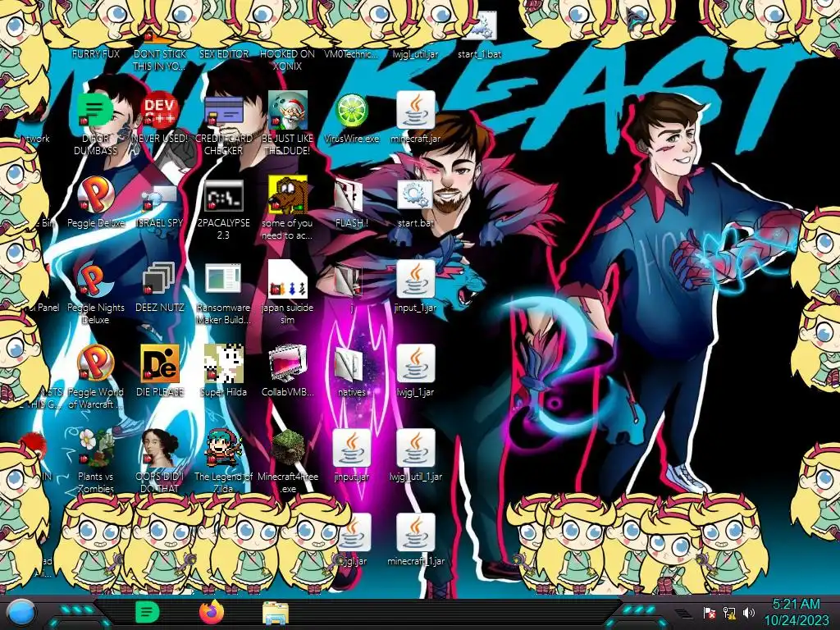Screen dimensions: 840x630
Task: Open the Action Center flag tray icon
Action: click(710, 612)
